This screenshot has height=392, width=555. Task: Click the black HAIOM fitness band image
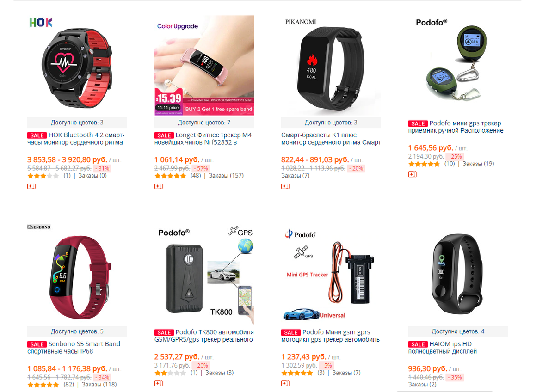458,274
